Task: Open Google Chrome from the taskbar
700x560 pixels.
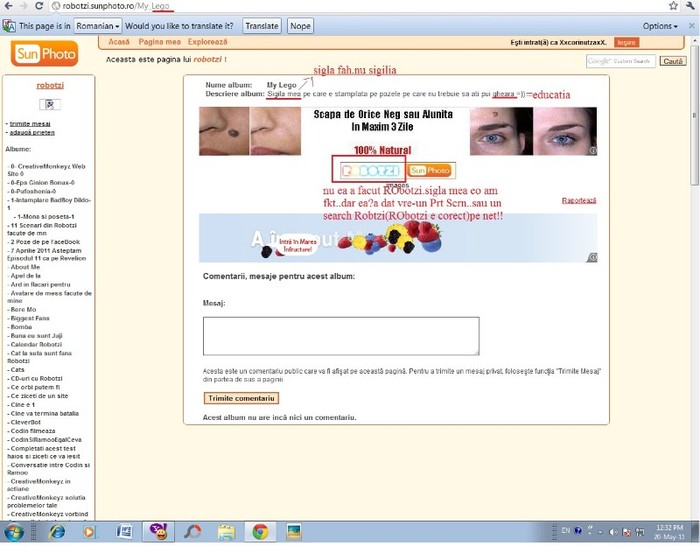Action: (x=260, y=532)
